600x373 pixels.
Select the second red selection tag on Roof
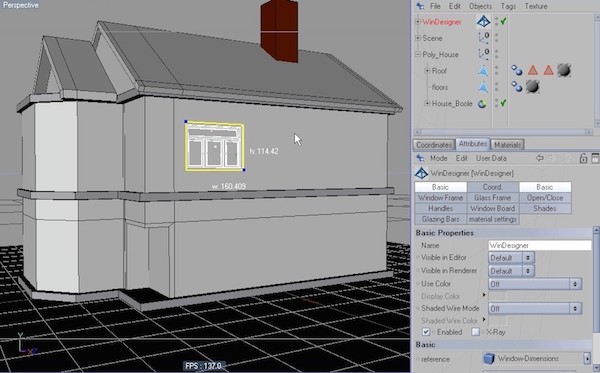click(x=548, y=70)
